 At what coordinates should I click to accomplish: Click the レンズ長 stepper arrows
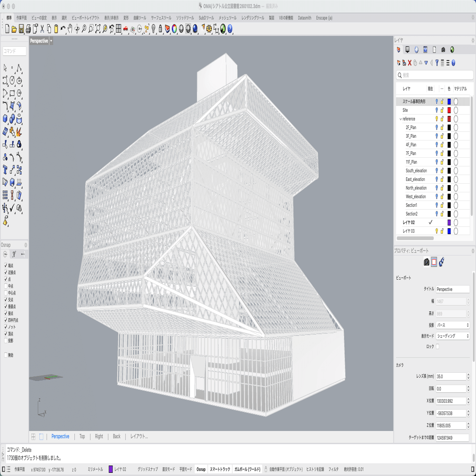coord(468,376)
